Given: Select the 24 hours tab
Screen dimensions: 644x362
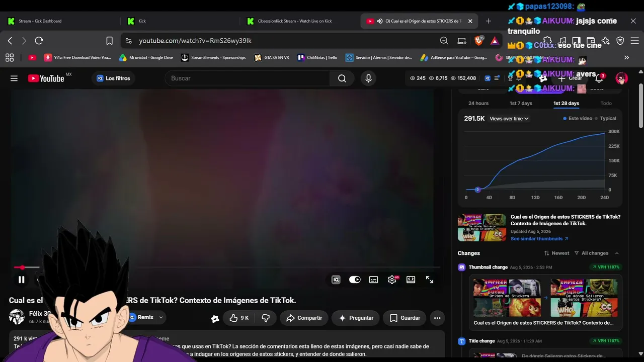Looking at the screenshot, I should click(478, 104).
